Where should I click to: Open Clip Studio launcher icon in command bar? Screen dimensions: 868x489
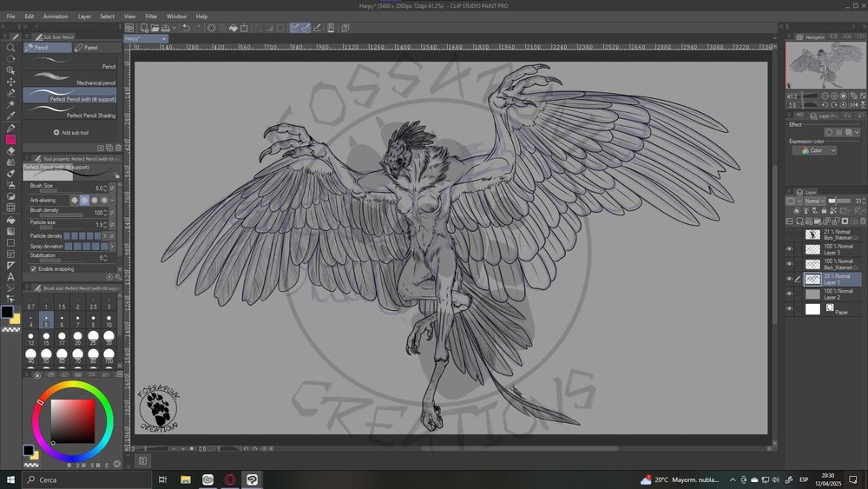pos(129,28)
